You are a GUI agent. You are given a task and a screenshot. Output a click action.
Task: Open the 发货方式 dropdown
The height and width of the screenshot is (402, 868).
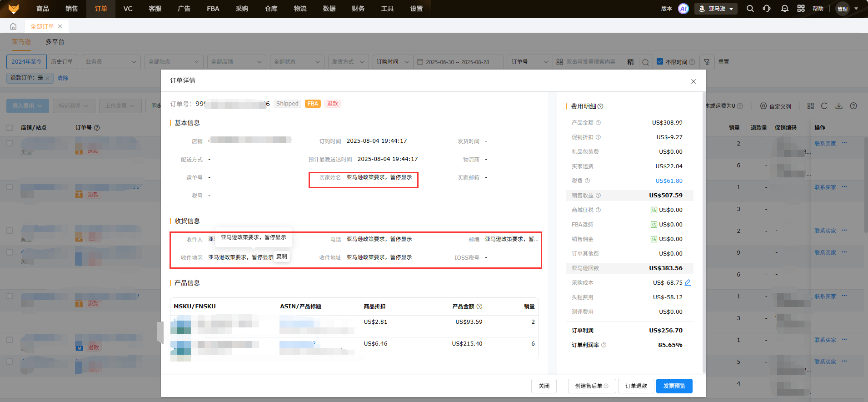348,62
